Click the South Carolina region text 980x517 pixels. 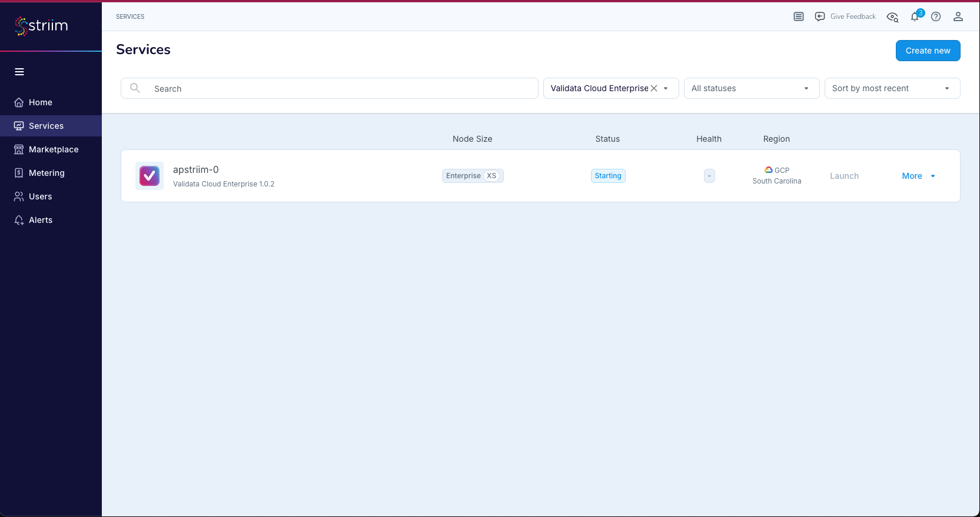tap(777, 181)
